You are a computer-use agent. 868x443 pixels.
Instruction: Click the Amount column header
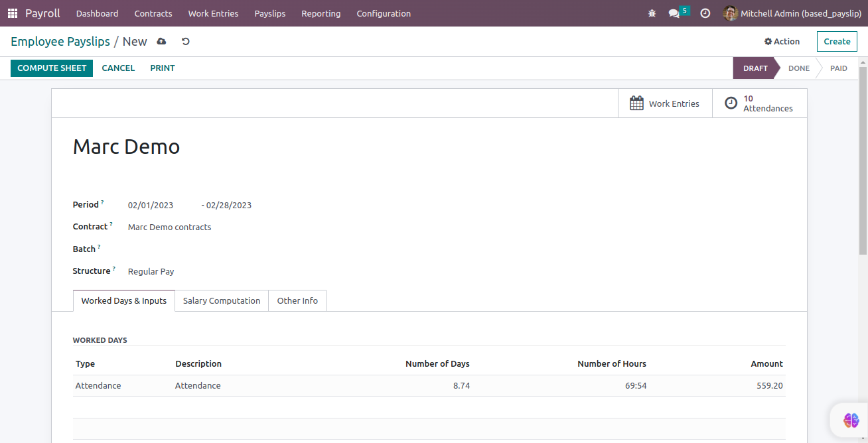[766, 363]
